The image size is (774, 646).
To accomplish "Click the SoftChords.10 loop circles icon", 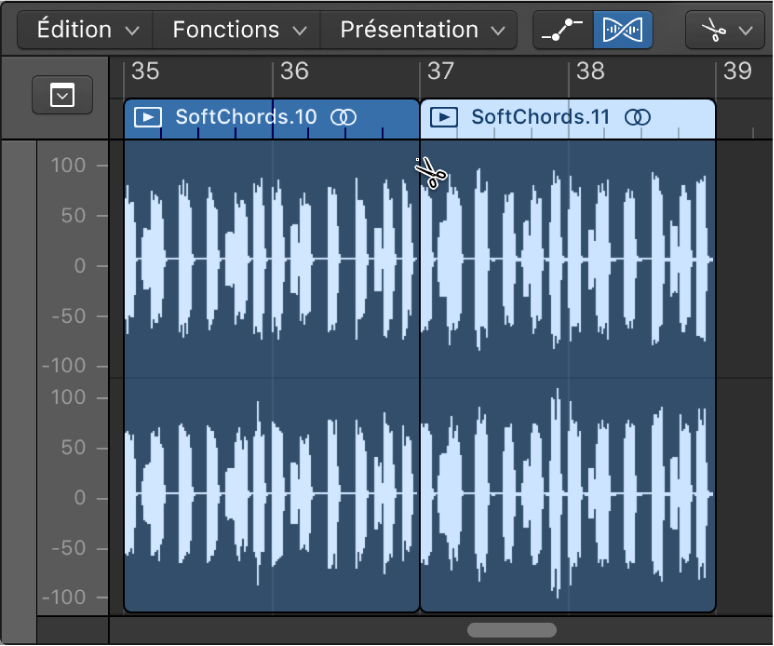I will point(344,117).
